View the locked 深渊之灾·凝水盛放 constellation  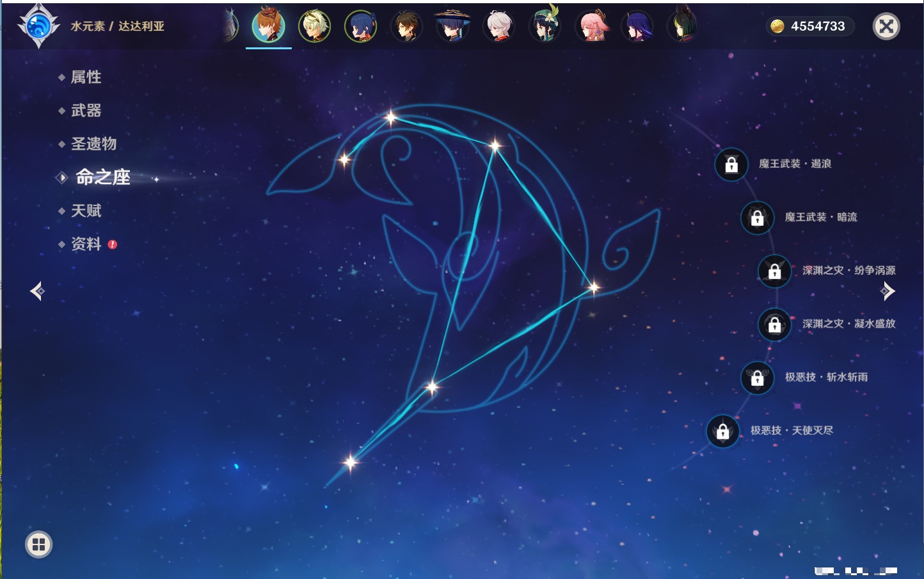tap(774, 324)
